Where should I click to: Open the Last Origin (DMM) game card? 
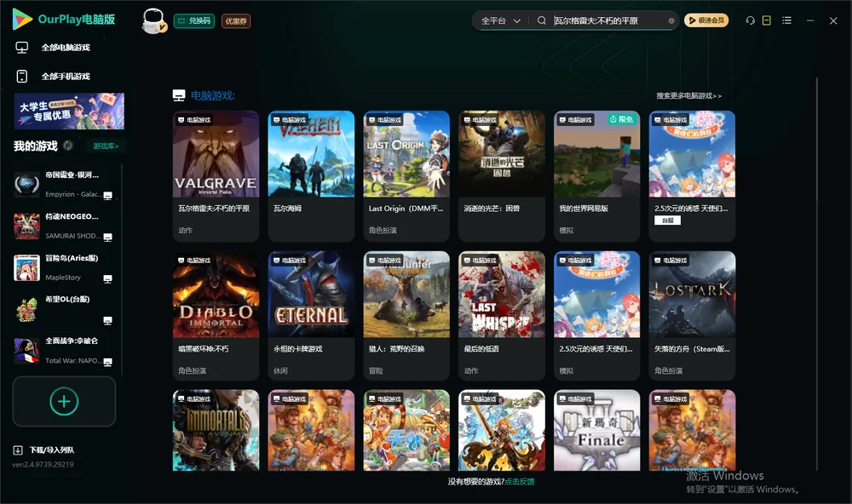point(406,176)
